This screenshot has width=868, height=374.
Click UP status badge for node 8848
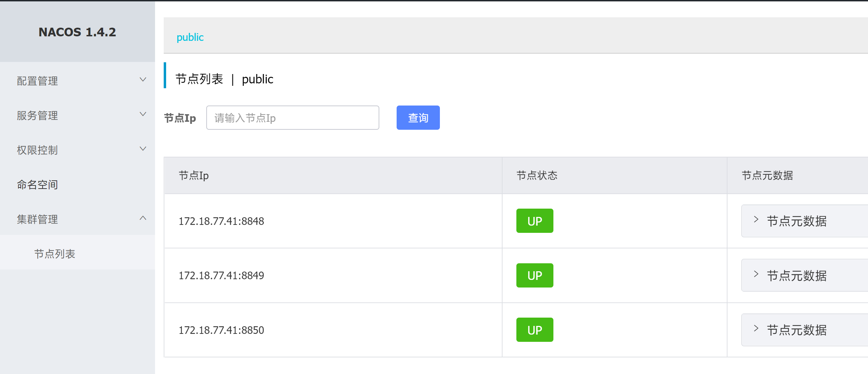(534, 221)
